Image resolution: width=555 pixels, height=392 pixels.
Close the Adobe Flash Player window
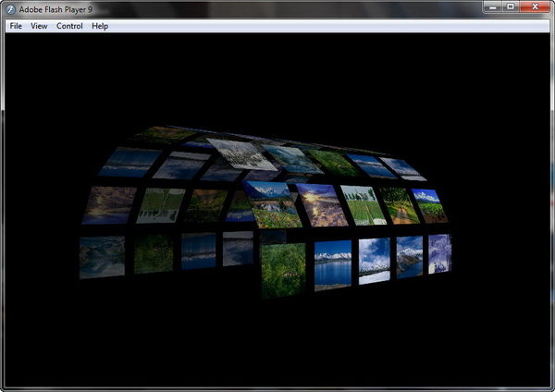(535, 7)
